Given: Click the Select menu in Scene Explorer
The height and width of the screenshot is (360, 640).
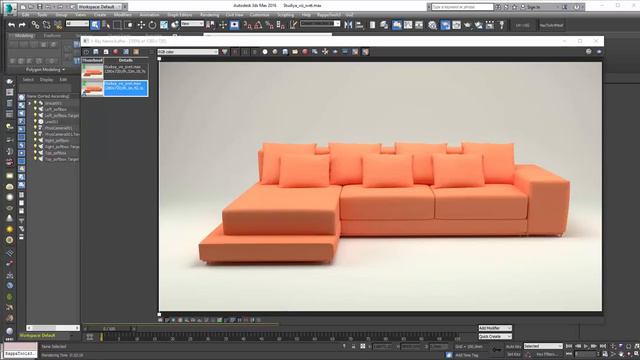Looking at the screenshot, I should click(x=28, y=80).
